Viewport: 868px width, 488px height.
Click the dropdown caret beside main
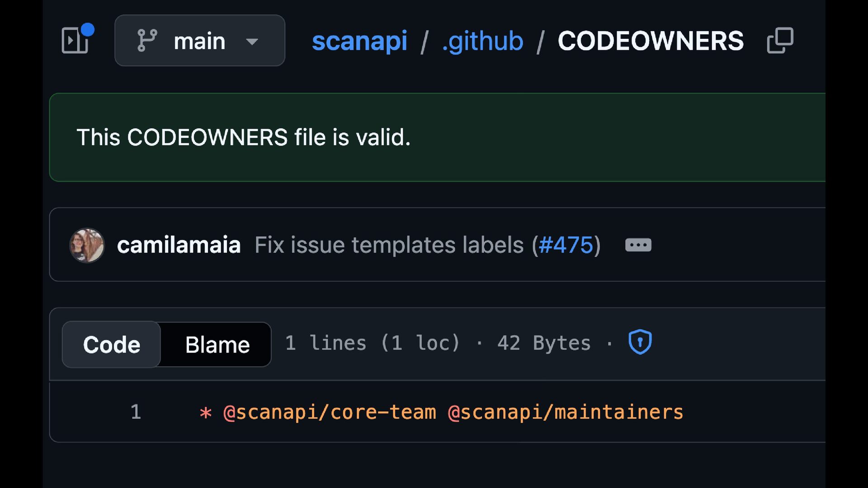click(252, 42)
